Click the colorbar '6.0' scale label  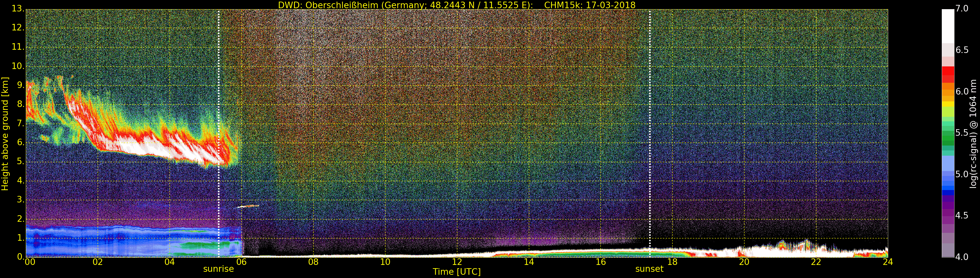962,91
